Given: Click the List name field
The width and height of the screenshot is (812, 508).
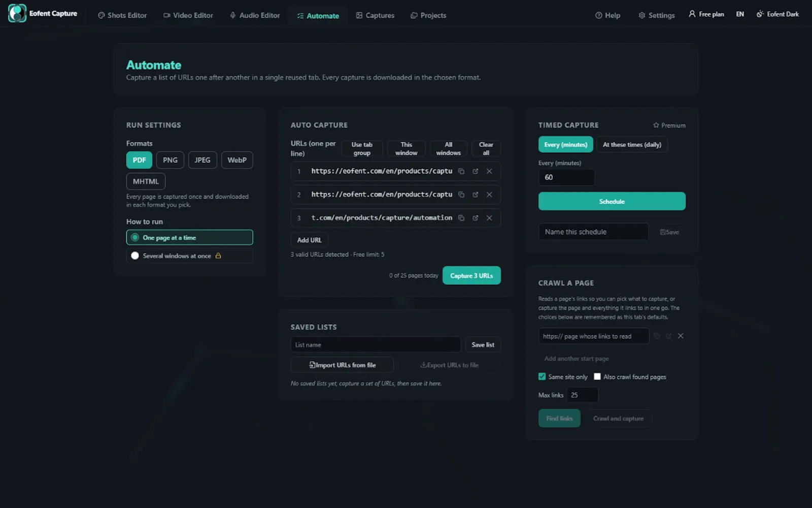Looking at the screenshot, I should coord(376,344).
